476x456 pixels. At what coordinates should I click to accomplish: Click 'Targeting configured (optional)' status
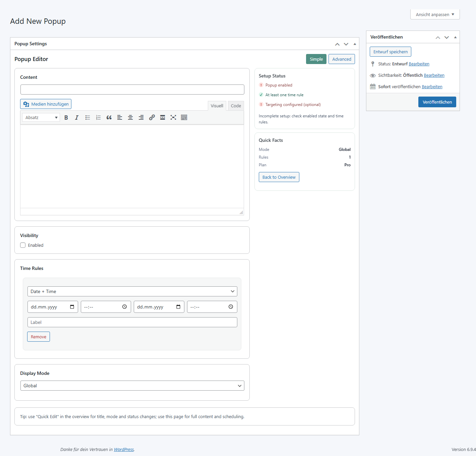(293, 105)
